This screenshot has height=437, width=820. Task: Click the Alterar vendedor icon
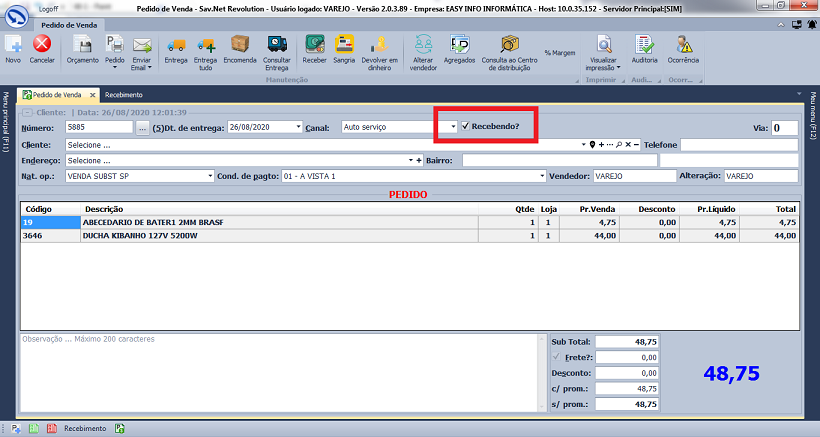pos(424,47)
